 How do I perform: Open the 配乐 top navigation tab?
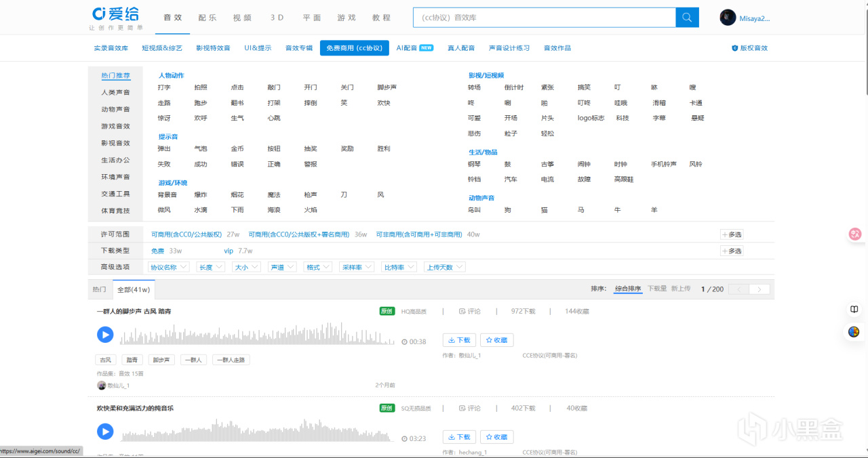(x=208, y=18)
